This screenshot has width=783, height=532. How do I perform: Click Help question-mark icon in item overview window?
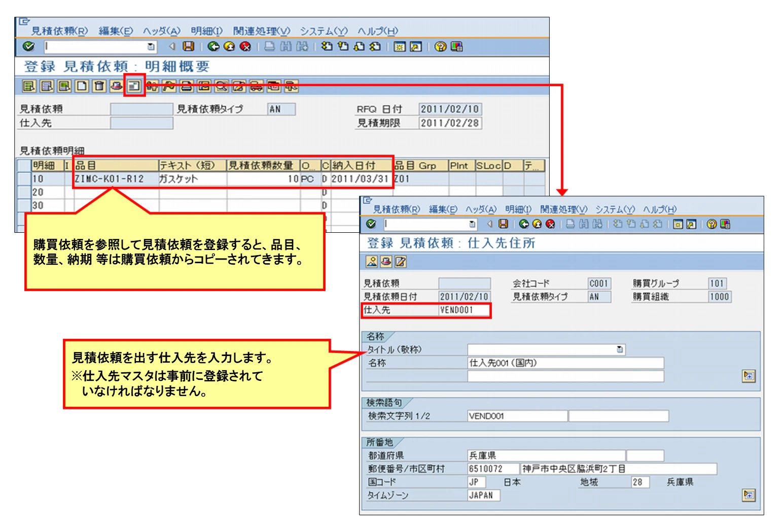click(x=441, y=47)
